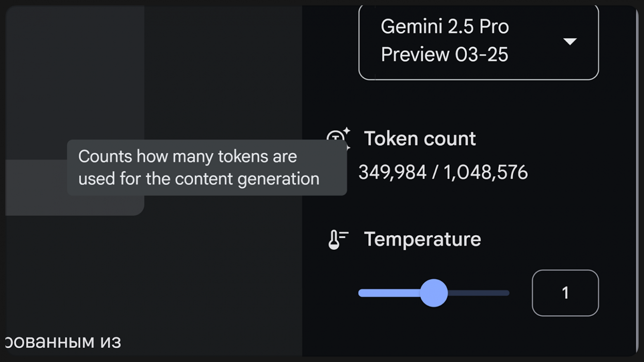
Task: Click the Russian text in the chat
Action: pos(63,342)
